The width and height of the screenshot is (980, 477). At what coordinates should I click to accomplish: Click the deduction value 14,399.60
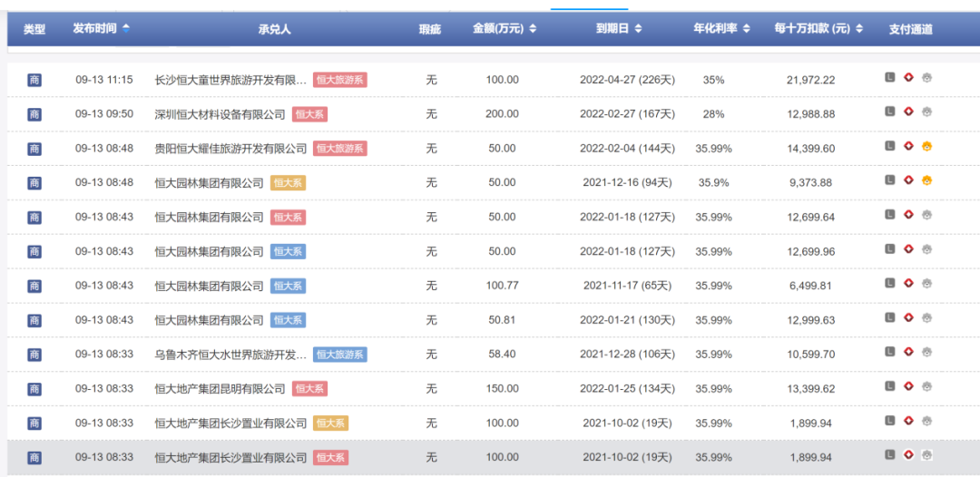(811, 149)
